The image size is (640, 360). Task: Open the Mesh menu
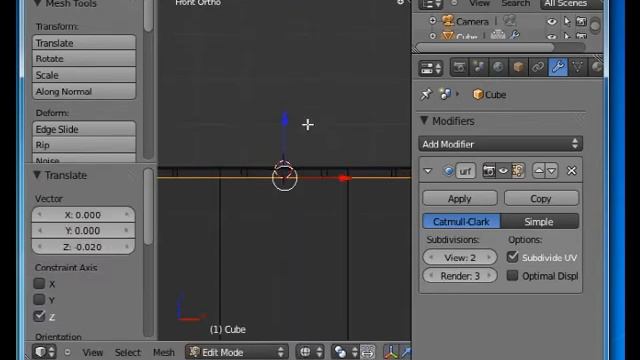[x=164, y=352]
